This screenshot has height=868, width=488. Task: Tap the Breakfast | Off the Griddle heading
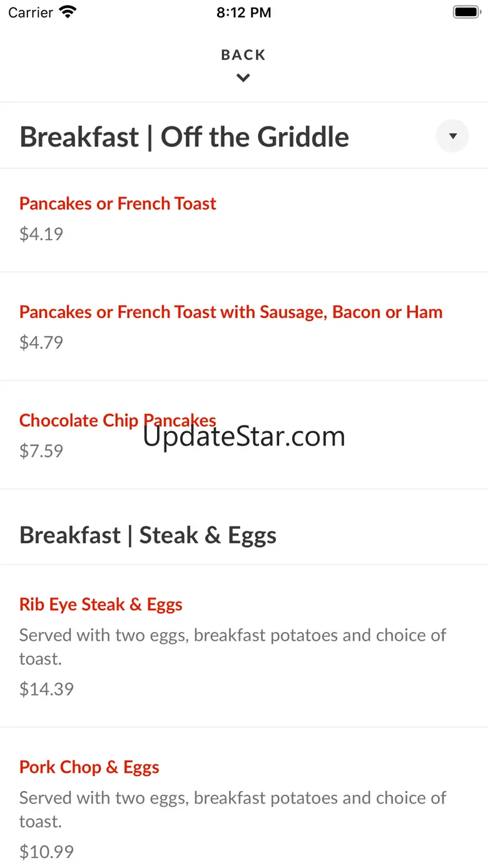click(185, 136)
